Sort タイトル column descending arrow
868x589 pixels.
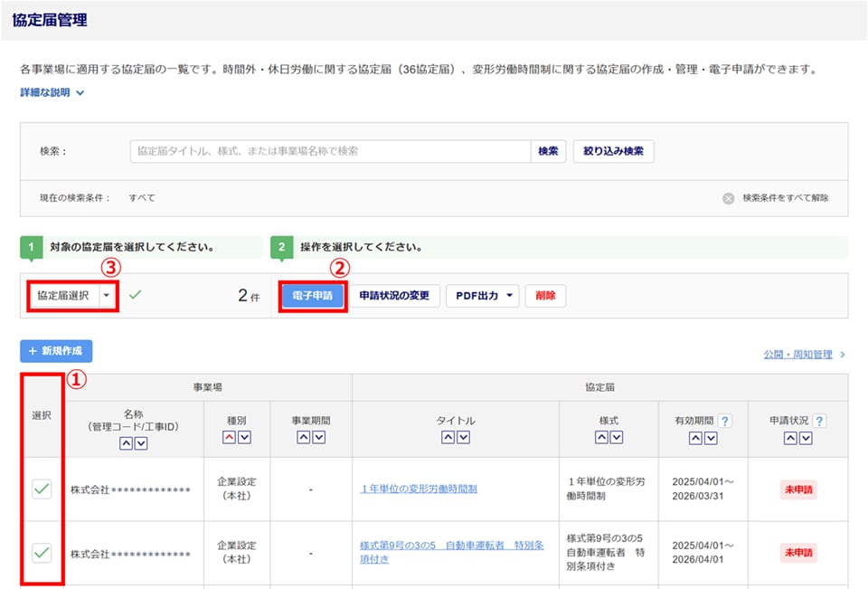[x=463, y=437]
